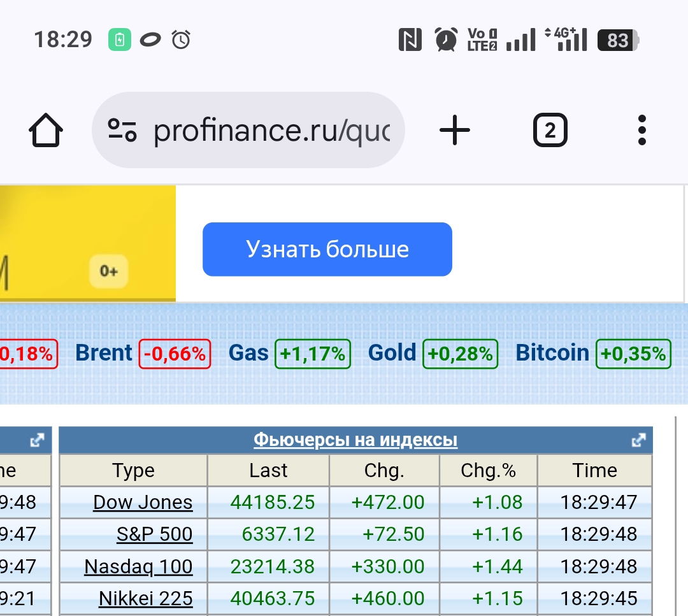Image resolution: width=688 pixels, height=616 pixels.
Task: Open the S&P 500 quote link
Action: [154, 534]
